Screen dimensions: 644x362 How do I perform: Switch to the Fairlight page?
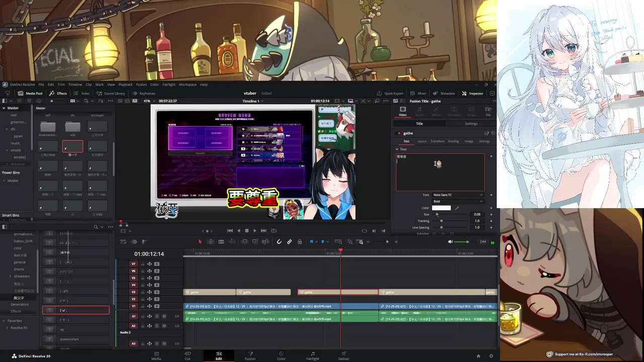[x=312, y=356]
